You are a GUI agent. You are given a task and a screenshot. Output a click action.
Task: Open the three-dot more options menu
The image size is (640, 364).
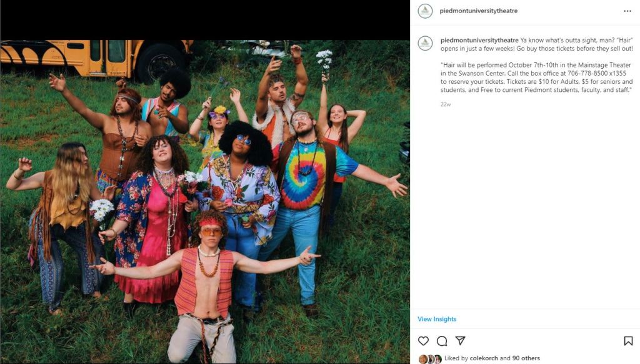[x=627, y=11]
